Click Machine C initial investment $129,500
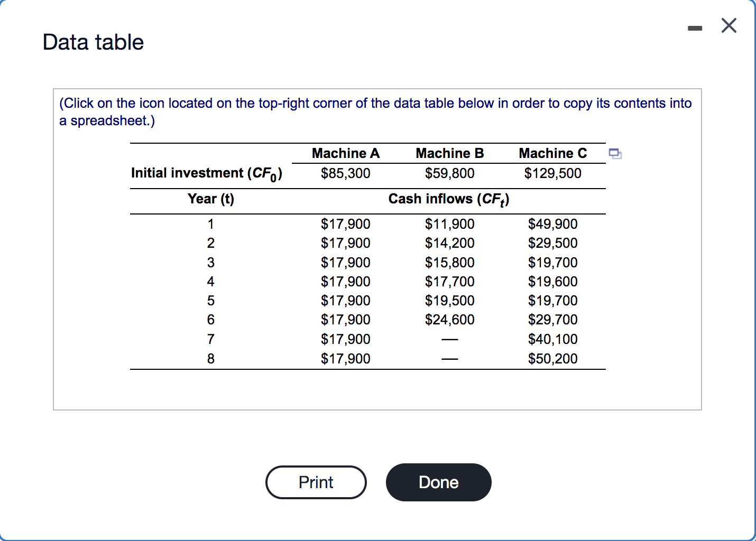Viewport: 756px width, 541px height. [553, 173]
